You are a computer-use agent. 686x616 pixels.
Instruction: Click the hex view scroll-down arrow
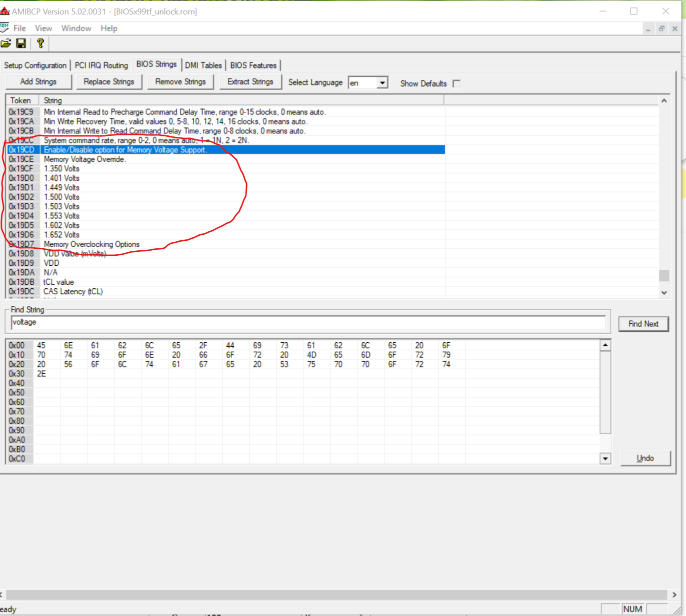[x=605, y=459]
